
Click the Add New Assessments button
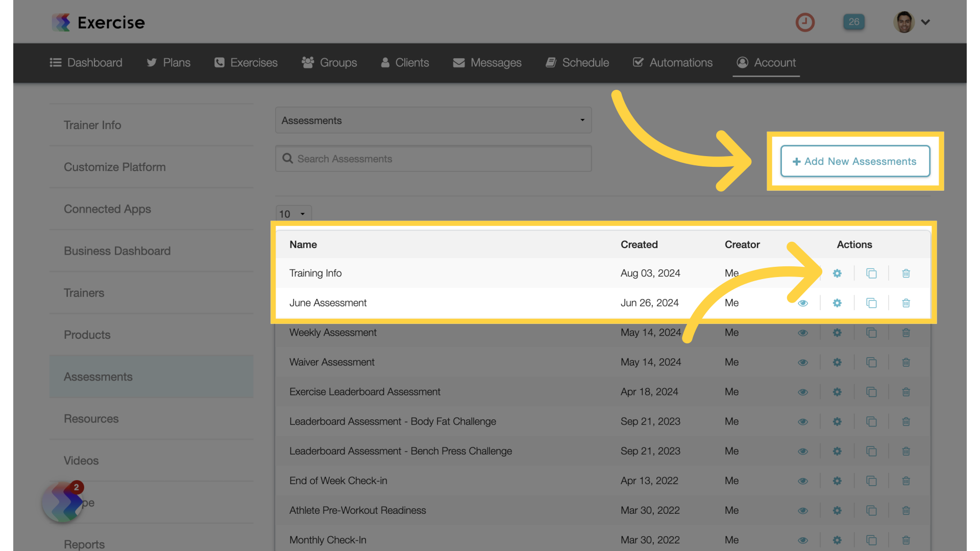coord(855,161)
